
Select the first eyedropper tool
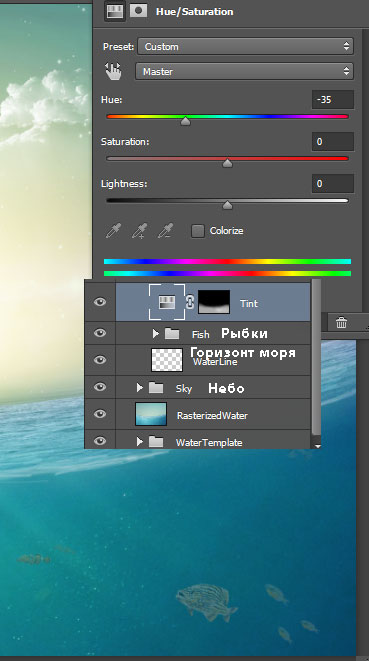[x=113, y=231]
